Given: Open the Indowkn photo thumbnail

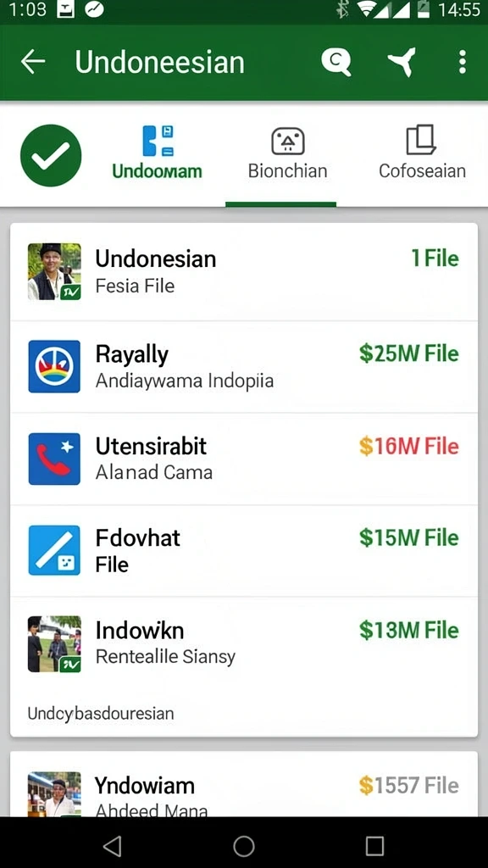Looking at the screenshot, I should click(54, 644).
